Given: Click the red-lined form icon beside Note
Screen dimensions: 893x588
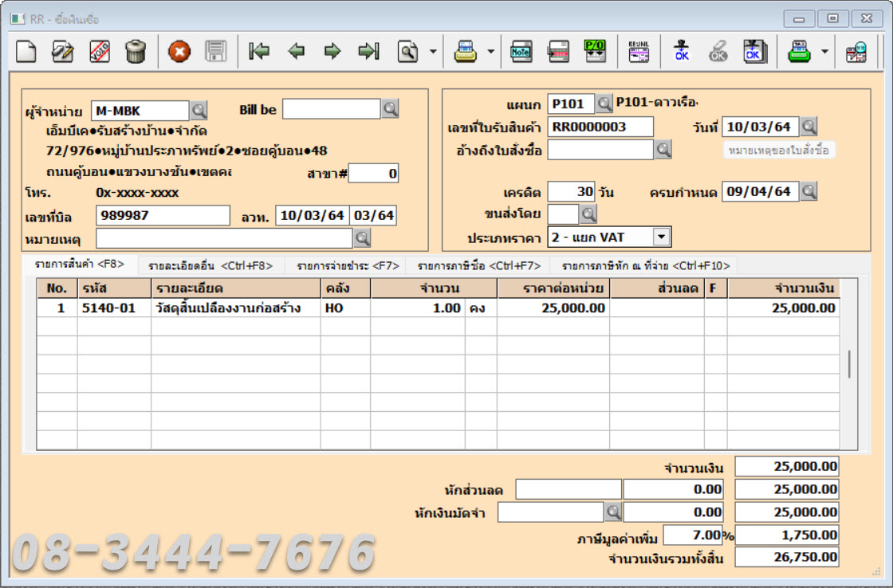Looking at the screenshot, I should 558,52.
